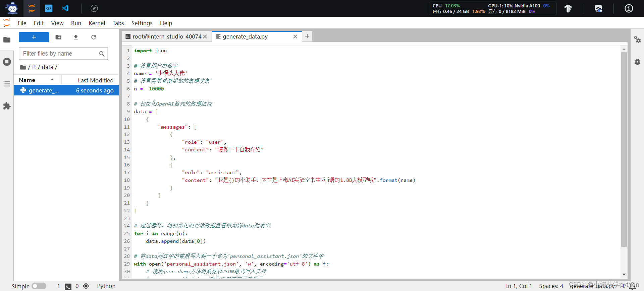Click the monitor sync icon in top bar
Image resolution: width=644 pixels, height=291 pixels.
click(598, 8)
